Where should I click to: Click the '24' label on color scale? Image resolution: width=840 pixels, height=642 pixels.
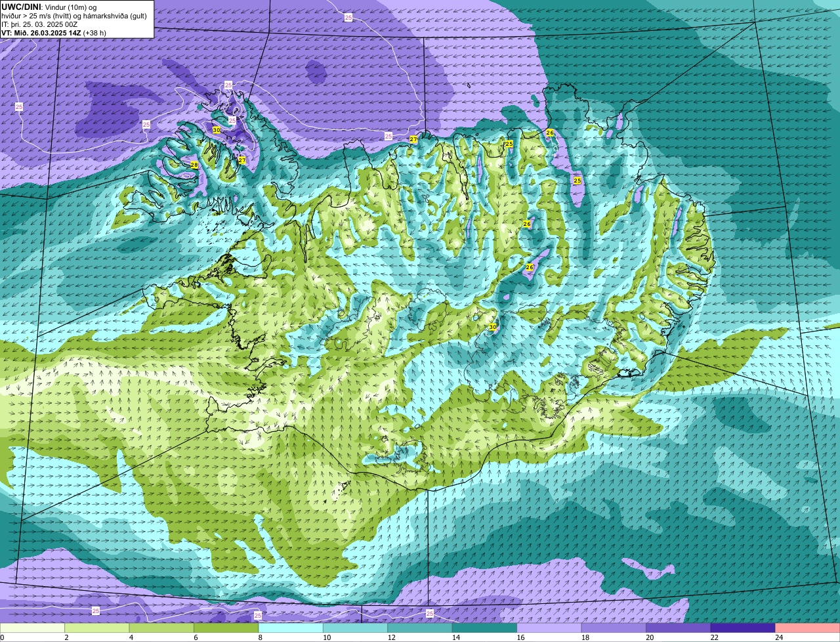[778, 637]
